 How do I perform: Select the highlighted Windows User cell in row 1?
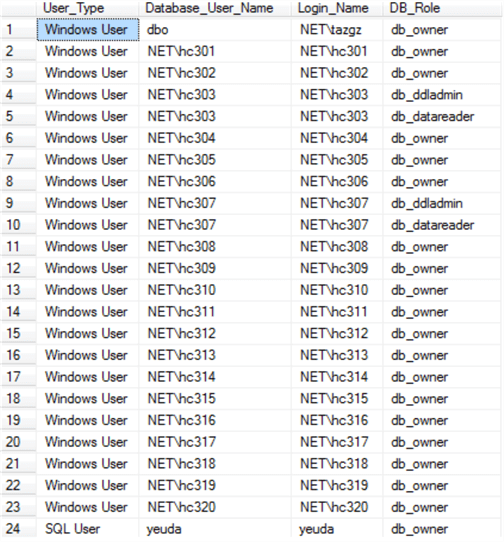(x=88, y=30)
